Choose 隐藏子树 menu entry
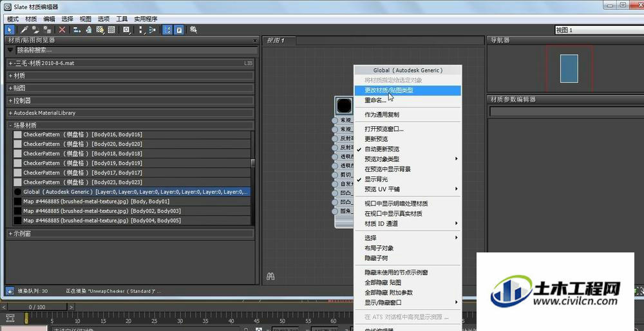Screen dimensions: 644x331 click(408, 258)
